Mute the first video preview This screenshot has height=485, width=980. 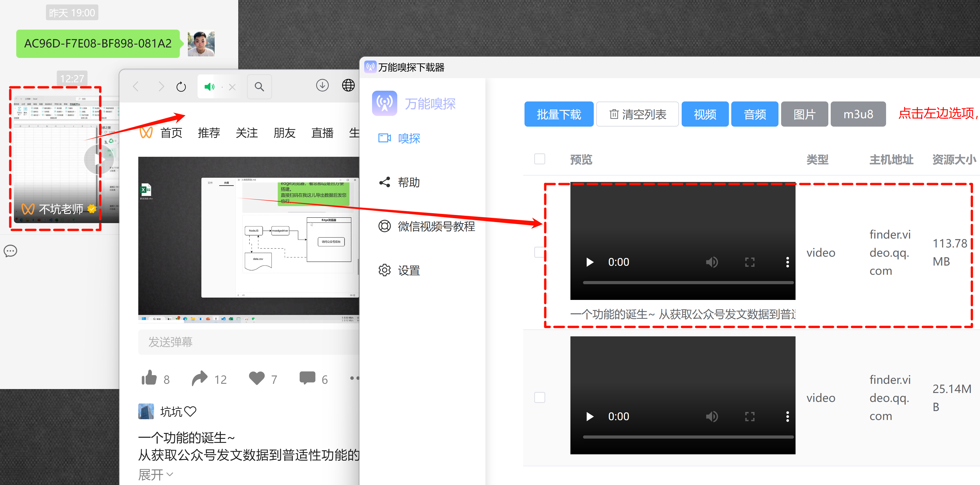click(x=711, y=262)
